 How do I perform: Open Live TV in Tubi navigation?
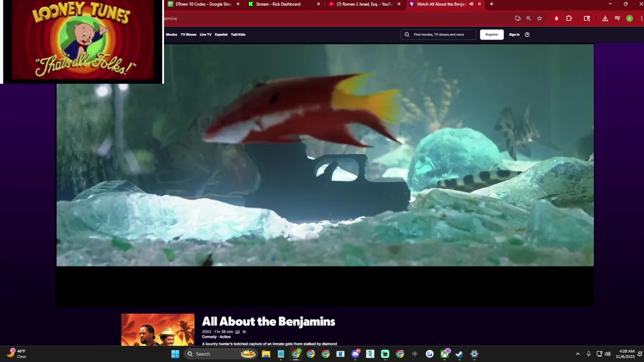(205, 35)
